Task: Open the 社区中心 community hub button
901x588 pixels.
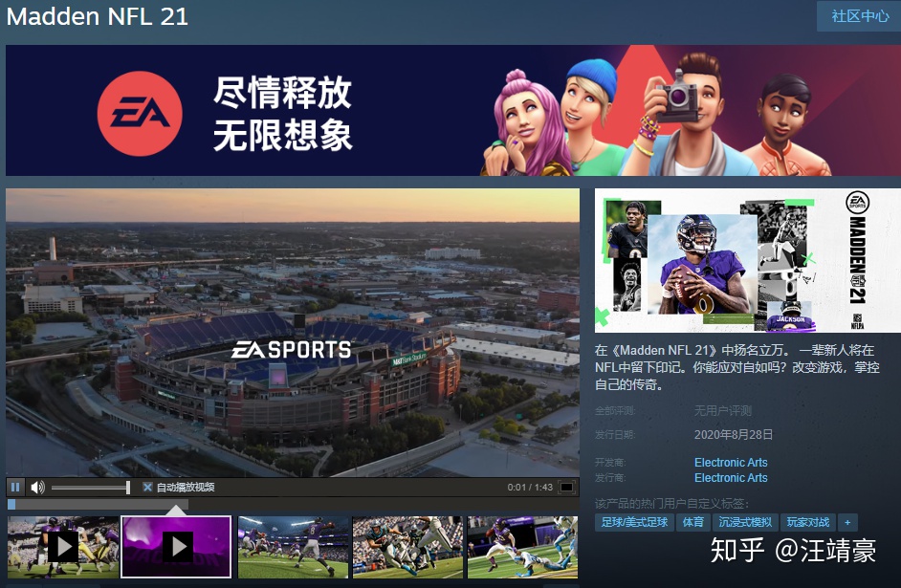Action: point(860,16)
